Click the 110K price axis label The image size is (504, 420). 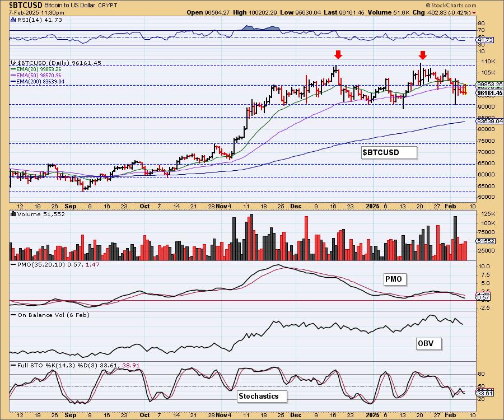[x=488, y=61]
